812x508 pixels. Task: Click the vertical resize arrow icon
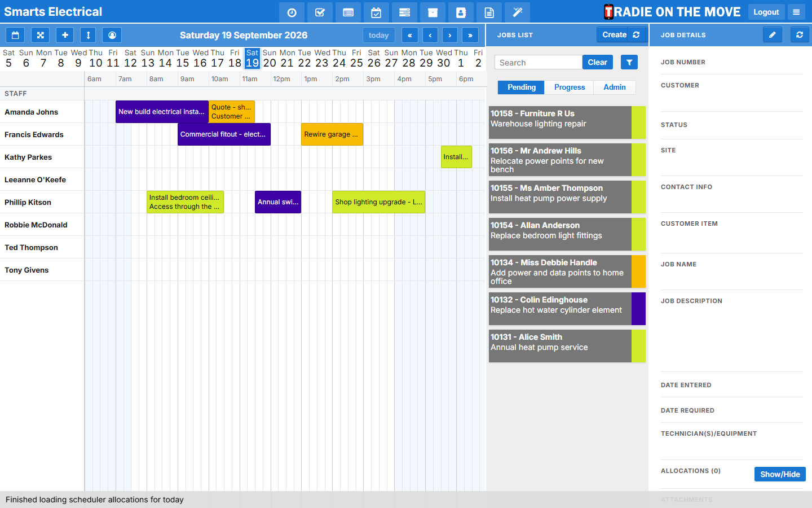[x=88, y=35]
